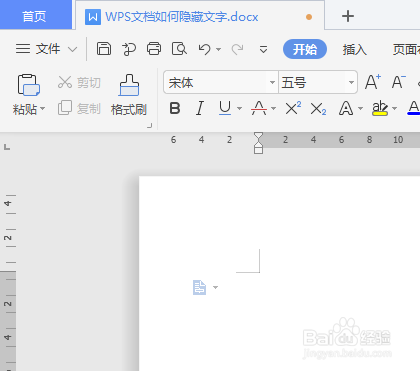Click the 复制 copy button

point(79,108)
